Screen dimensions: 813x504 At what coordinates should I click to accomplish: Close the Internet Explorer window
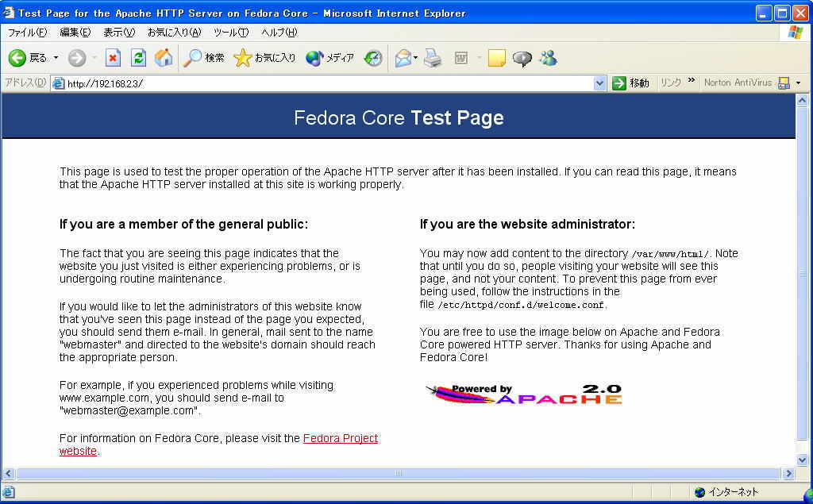pos(800,13)
